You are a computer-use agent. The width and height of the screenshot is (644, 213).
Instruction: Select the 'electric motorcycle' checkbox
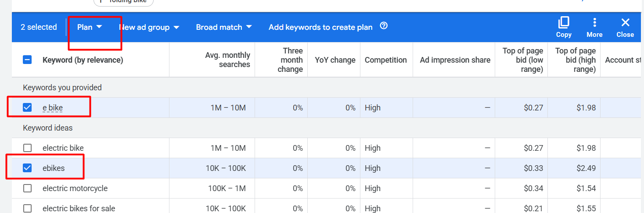pyautogui.click(x=27, y=188)
